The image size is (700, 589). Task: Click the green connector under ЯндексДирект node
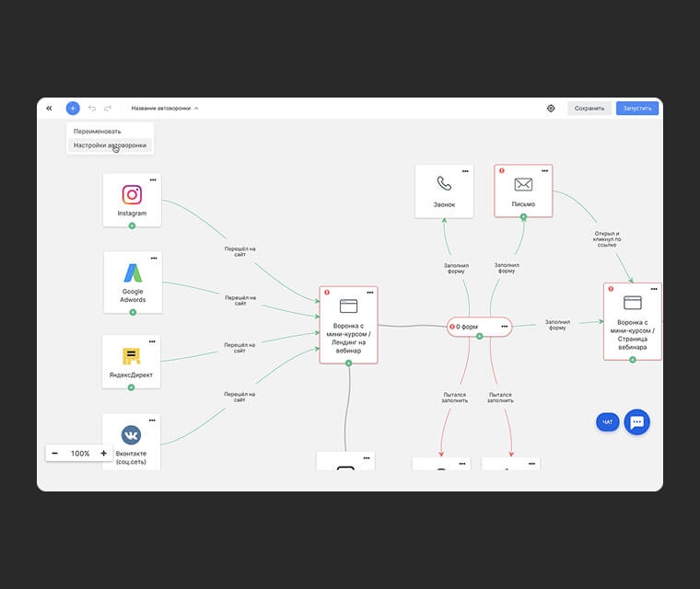tap(132, 387)
